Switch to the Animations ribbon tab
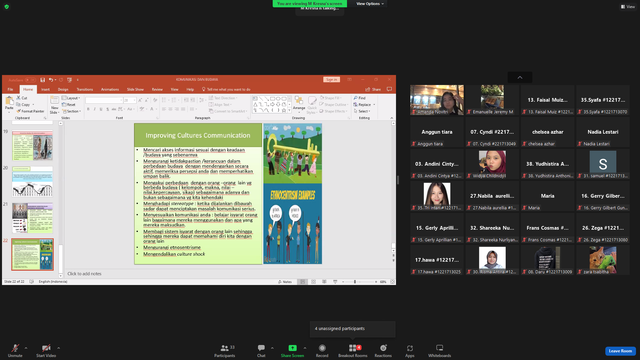 click(110, 89)
